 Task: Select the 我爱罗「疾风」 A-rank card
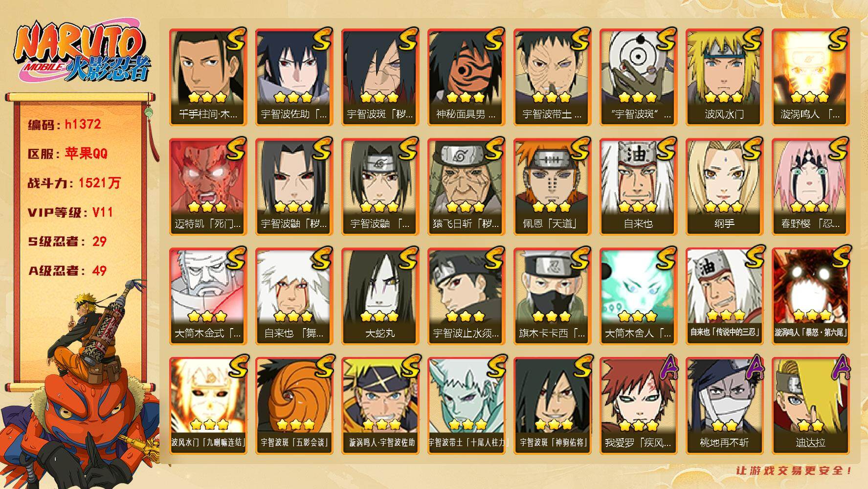[638, 406]
